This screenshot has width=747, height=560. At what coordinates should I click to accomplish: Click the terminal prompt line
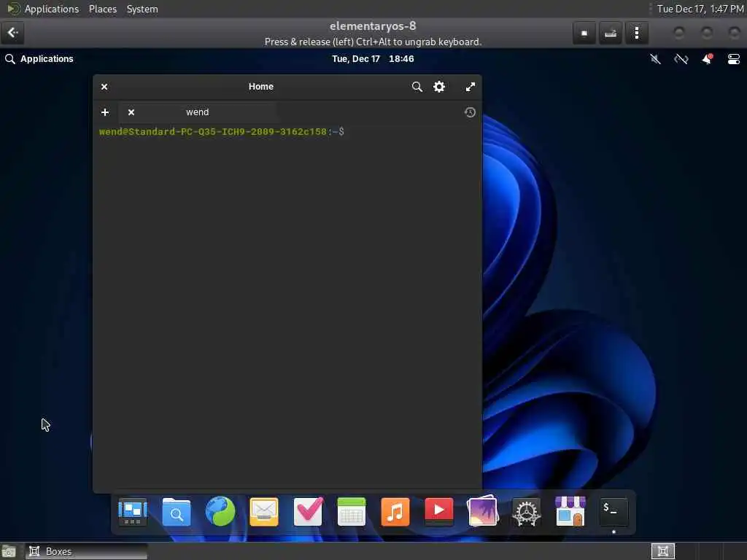click(222, 132)
